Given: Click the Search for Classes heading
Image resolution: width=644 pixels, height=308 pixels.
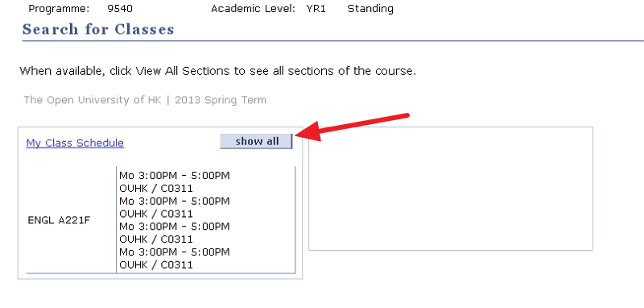Looking at the screenshot, I should [98, 30].
